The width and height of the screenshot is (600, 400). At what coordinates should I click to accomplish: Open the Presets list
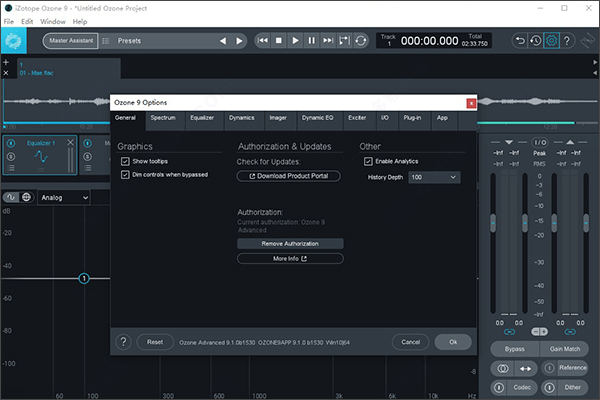[x=129, y=41]
